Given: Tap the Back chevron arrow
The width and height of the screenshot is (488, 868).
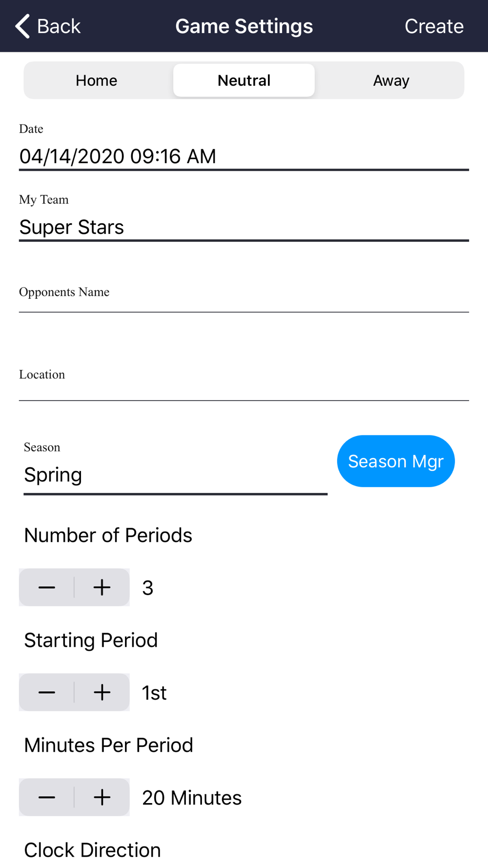Looking at the screenshot, I should click(22, 26).
